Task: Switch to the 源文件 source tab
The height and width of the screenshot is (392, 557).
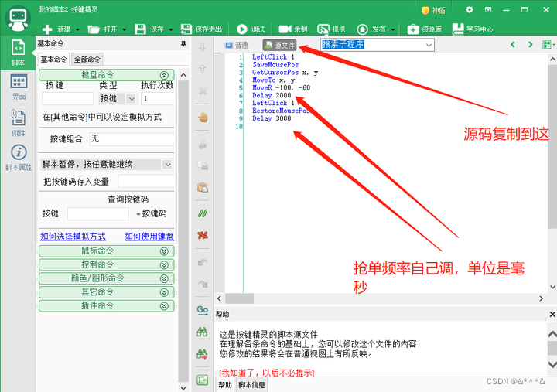Action: pyautogui.click(x=280, y=45)
